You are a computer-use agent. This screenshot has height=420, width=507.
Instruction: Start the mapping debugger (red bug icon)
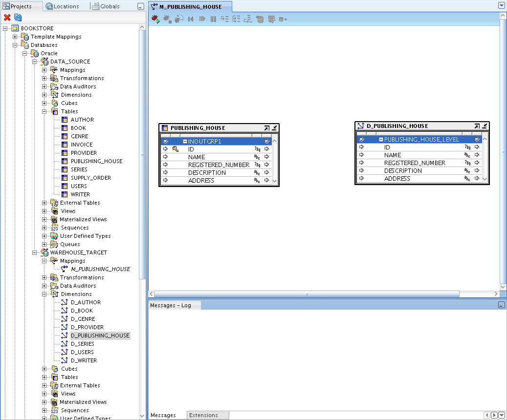(x=155, y=19)
